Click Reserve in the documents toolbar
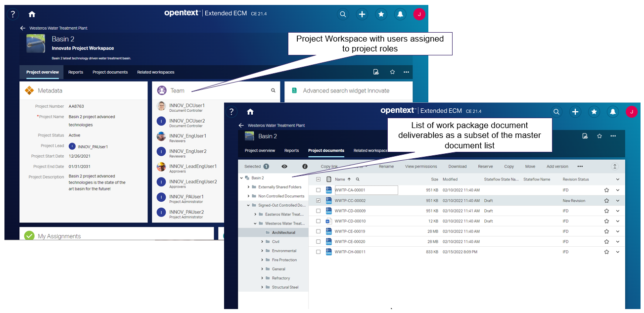The width and height of the screenshot is (644, 313). (x=485, y=167)
